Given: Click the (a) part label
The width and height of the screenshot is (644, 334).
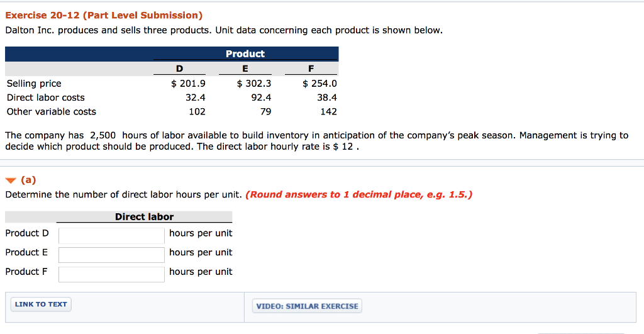Looking at the screenshot, I should click(28, 180).
